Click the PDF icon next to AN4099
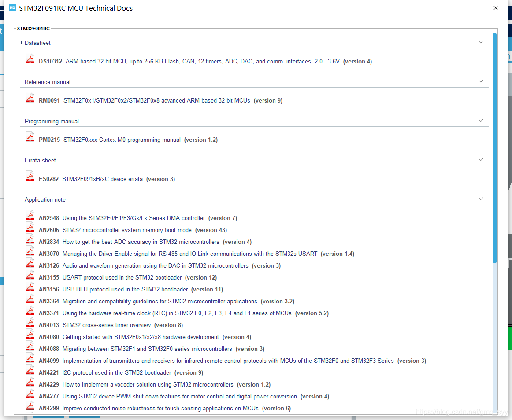This screenshot has width=512, height=420. (30, 357)
